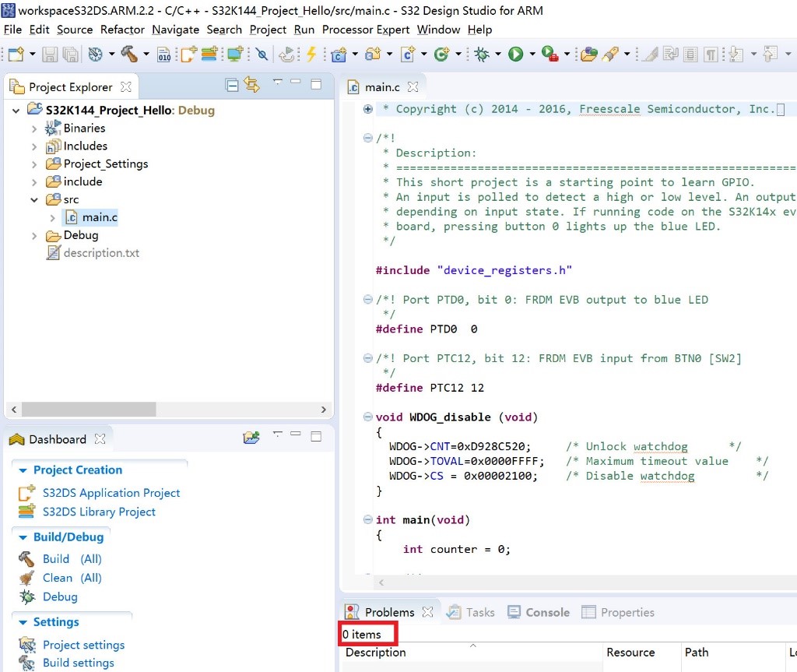Click Project Explorer scroll right arrow
The width and height of the screenshot is (797, 672).
pos(323,410)
